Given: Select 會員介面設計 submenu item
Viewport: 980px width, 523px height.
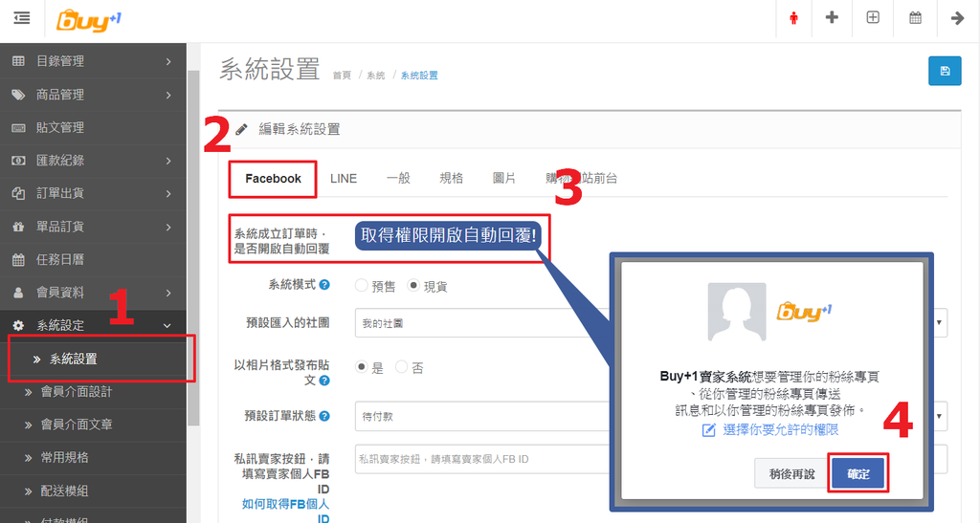Looking at the screenshot, I should pos(93,392).
